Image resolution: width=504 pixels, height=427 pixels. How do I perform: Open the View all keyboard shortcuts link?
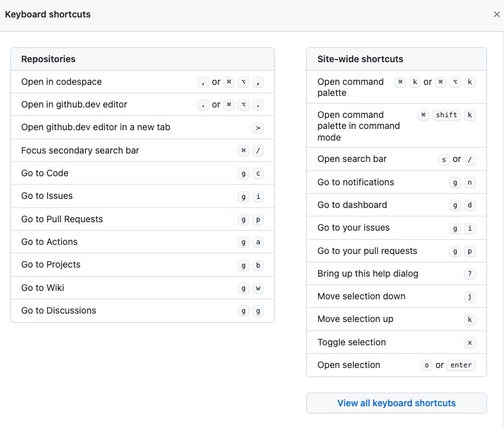pyautogui.click(x=396, y=403)
